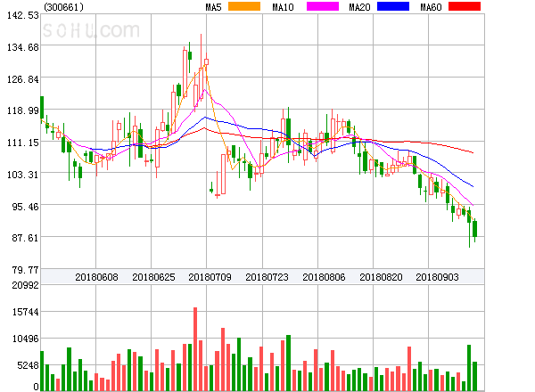Select the 20180625 date marker

click(x=152, y=278)
